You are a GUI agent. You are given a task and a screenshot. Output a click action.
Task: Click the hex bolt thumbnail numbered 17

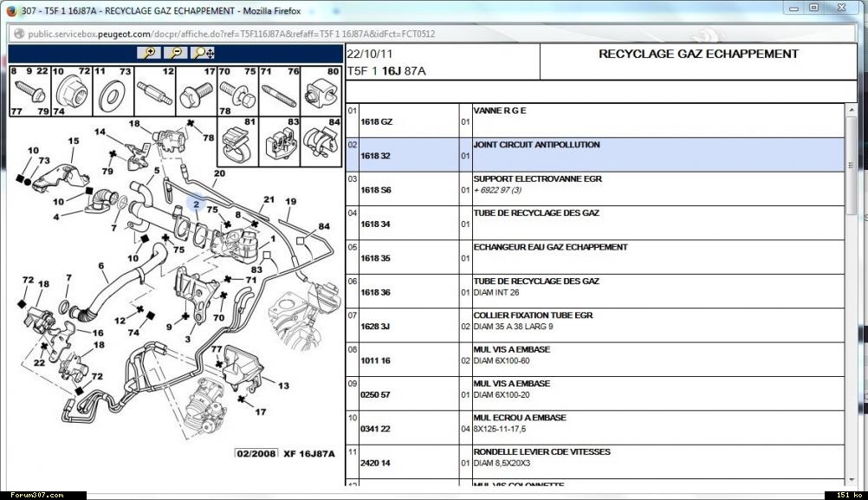click(196, 90)
